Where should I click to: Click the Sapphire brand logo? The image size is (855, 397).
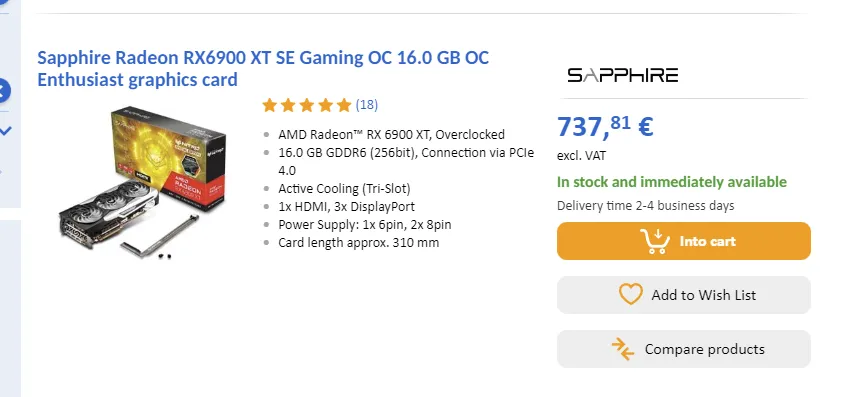pyautogui.click(x=623, y=75)
